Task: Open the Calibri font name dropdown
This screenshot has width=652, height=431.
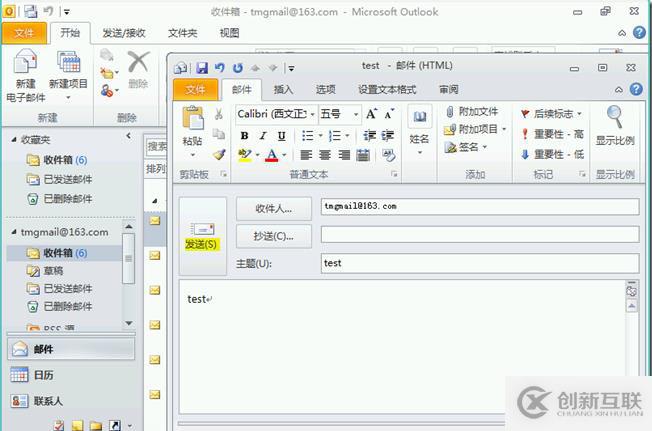Action: click(x=312, y=114)
